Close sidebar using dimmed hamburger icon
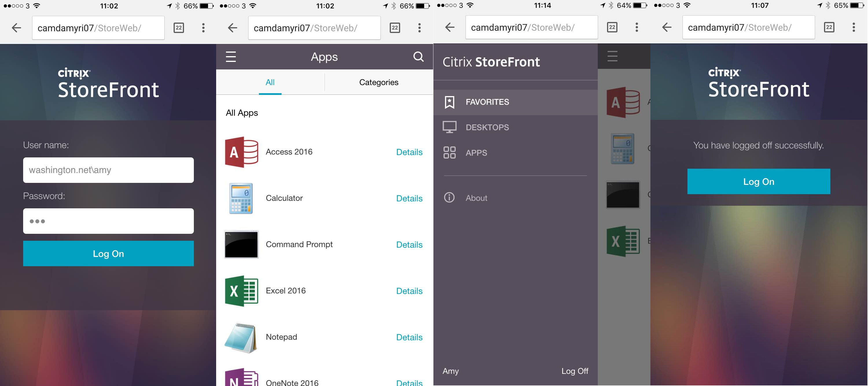868x386 pixels. [612, 56]
